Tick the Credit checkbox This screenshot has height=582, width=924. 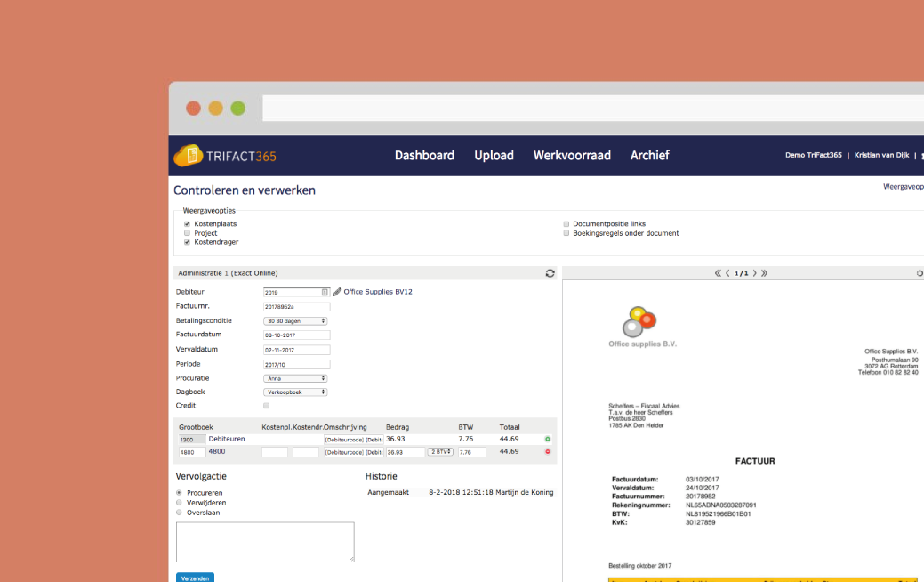pyautogui.click(x=267, y=406)
